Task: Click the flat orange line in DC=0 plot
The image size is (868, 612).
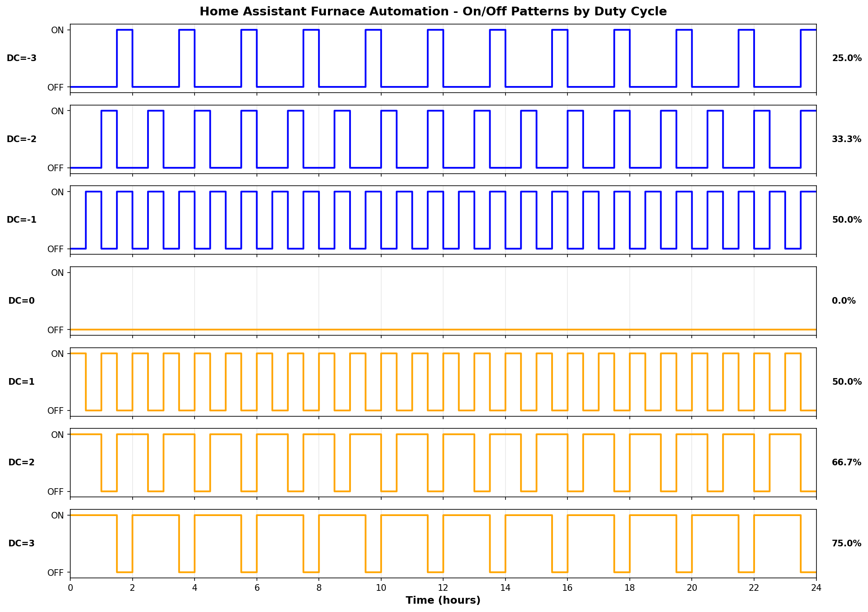Action: pos(443,330)
